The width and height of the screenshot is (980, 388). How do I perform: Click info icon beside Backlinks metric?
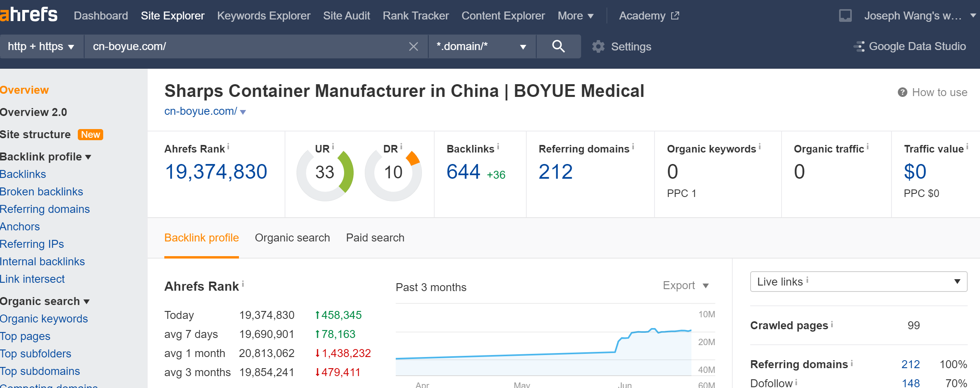pyautogui.click(x=498, y=147)
